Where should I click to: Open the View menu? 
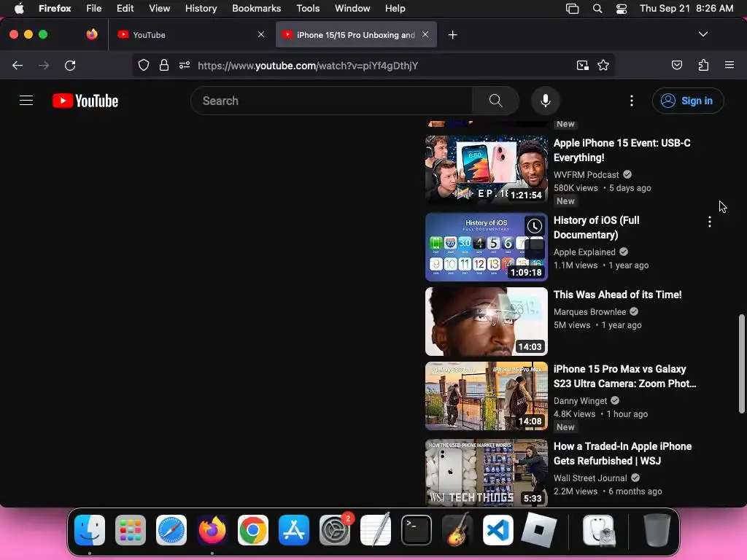[159, 8]
